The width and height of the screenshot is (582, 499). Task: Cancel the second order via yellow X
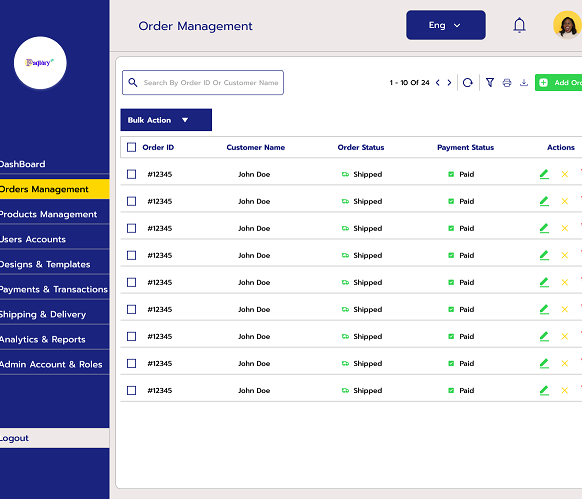coord(565,201)
